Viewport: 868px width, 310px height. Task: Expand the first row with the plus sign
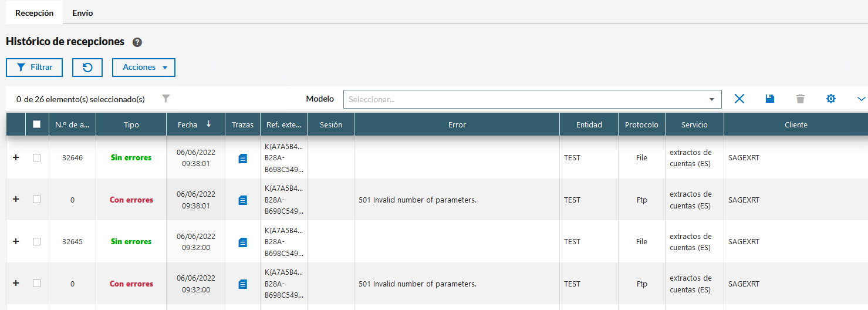click(x=16, y=157)
